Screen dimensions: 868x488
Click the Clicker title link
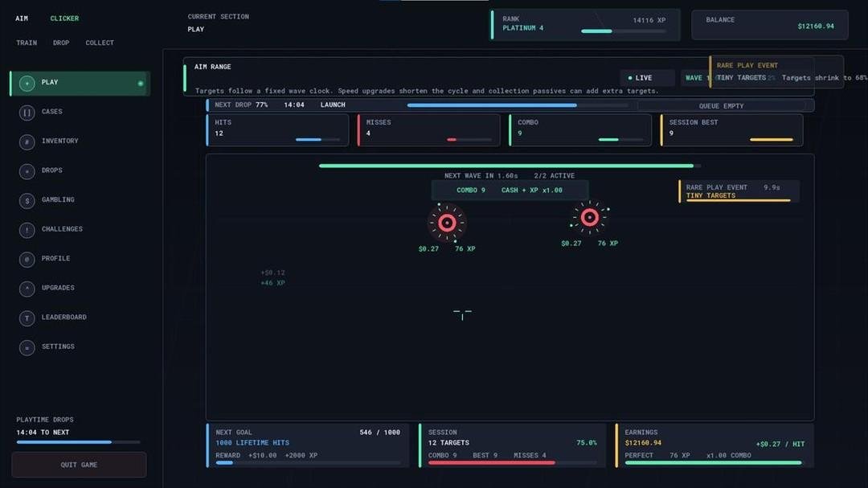[x=65, y=18]
